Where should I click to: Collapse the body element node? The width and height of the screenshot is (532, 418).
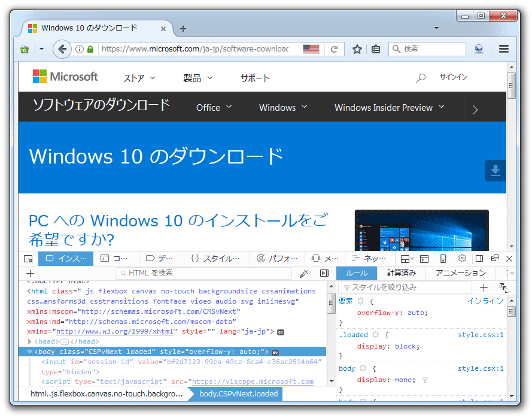coord(29,352)
